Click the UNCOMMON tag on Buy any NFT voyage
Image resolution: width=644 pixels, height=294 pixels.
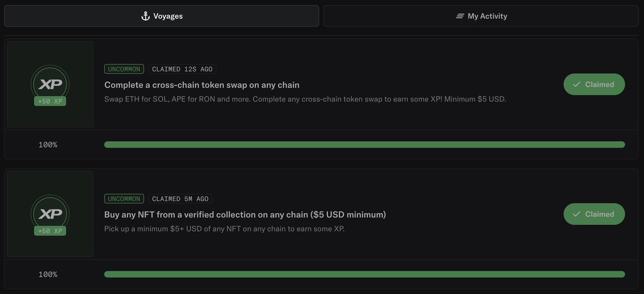pos(124,199)
